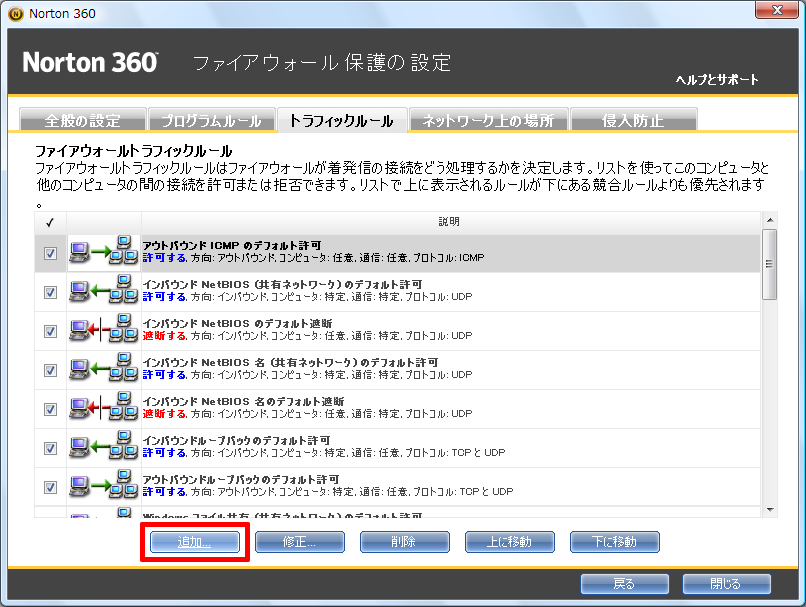This screenshot has width=806, height=607.
Task: Open the ヘルプとサポート link
Action: (716, 80)
